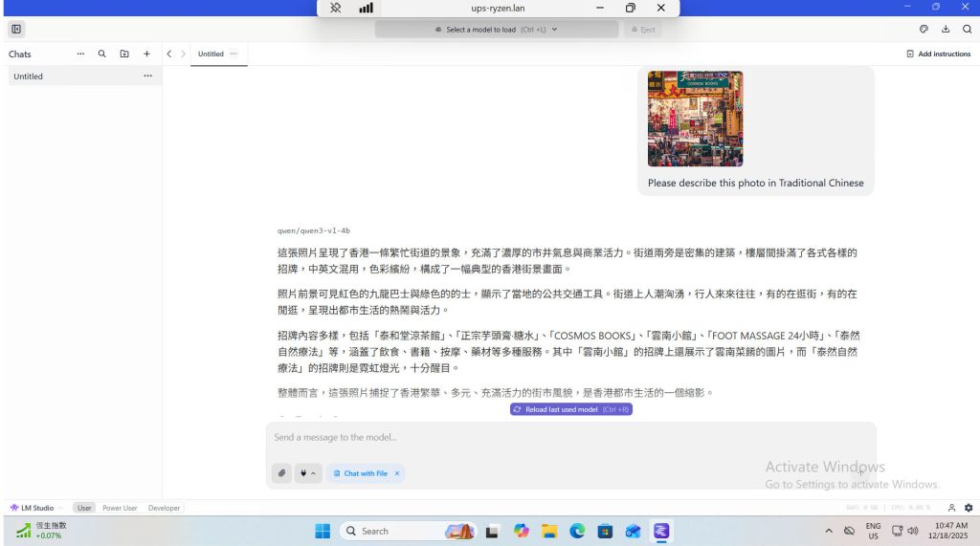Open Chats header more options menu
980x546 pixels.
pos(80,55)
